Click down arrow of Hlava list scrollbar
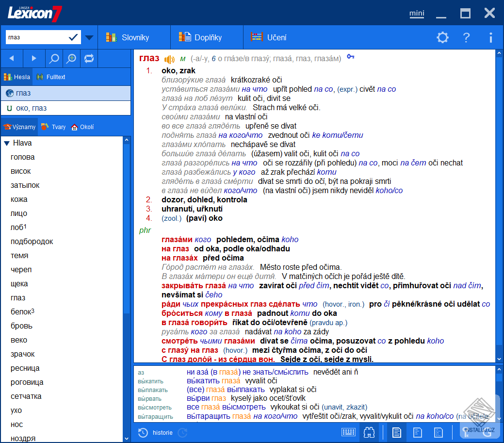Screen dimensions: 504x443 click(x=127, y=439)
